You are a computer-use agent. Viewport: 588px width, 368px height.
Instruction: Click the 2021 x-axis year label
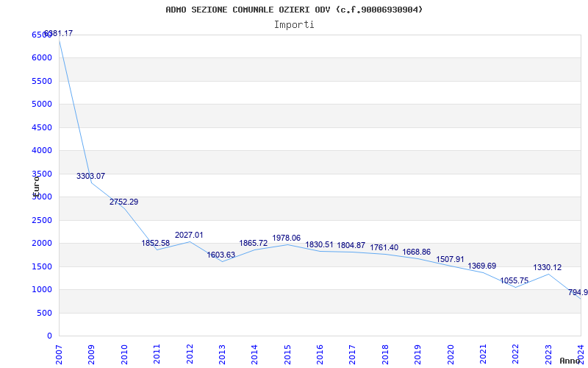[483, 354]
